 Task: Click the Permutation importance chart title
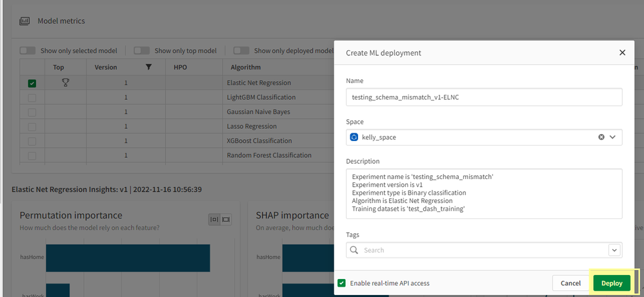coord(71,215)
